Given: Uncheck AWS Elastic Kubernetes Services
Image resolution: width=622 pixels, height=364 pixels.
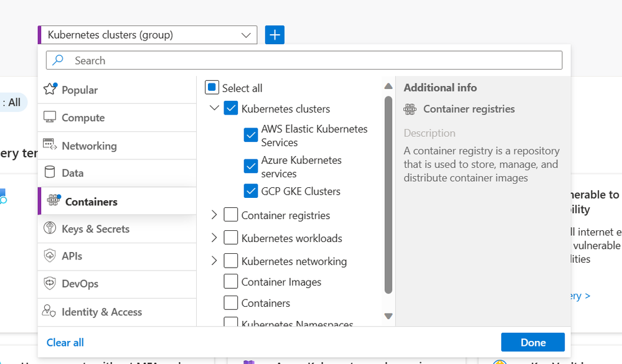Looking at the screenshot, I should [251, 135].
